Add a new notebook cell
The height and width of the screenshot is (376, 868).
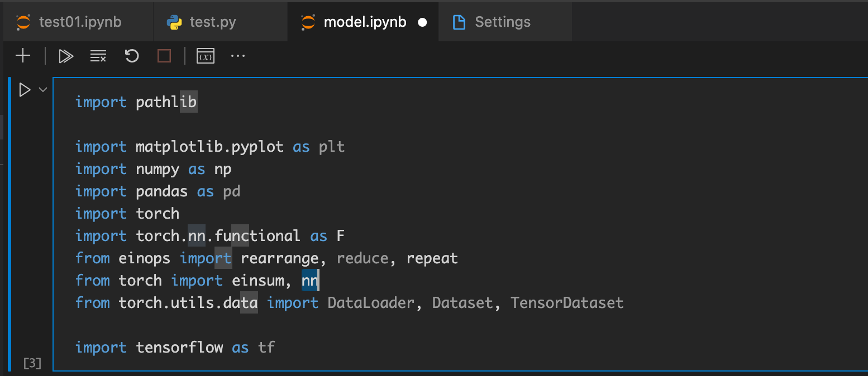(23, 56)
